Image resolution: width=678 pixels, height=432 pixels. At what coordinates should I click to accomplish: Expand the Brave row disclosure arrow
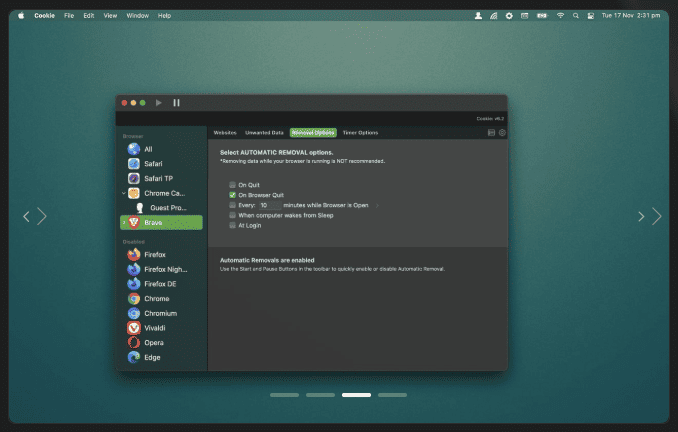click(x=124, y=222)
